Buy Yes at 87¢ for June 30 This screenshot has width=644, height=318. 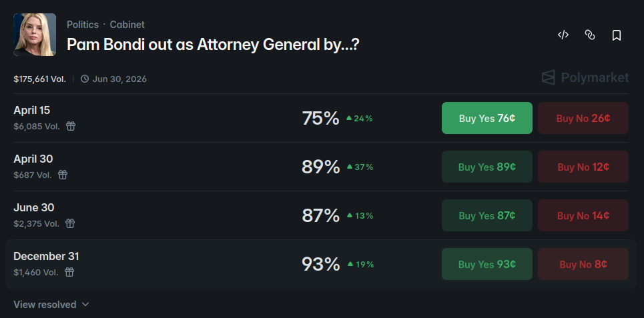(x=487, y=215)
